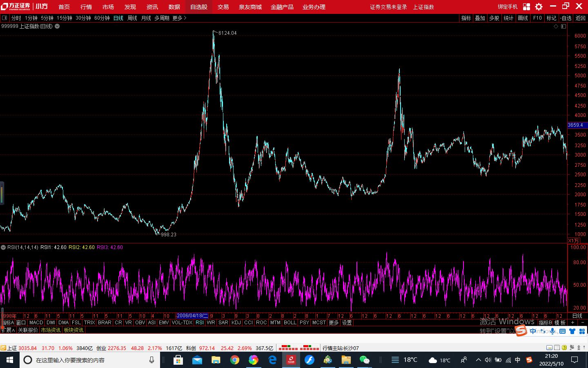Screen dimensions: 588x368
Task: Open the 自选股 menu
Action: tap(199, 7)
